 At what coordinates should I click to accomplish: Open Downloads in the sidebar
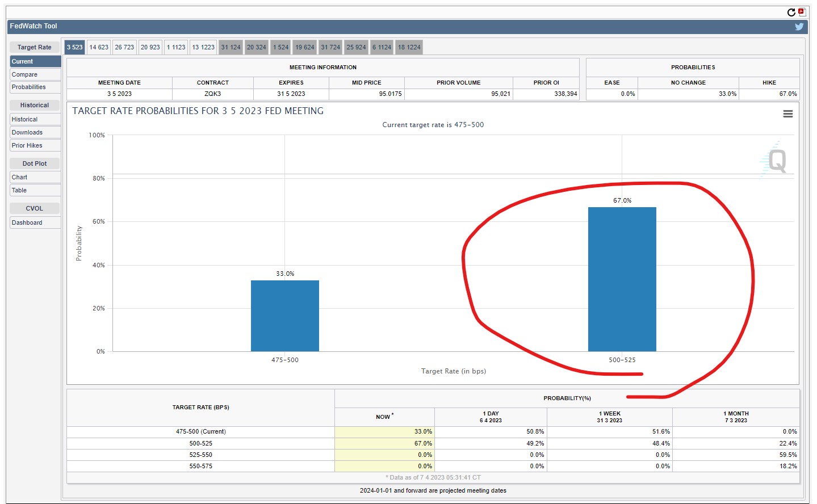tap(35, 132)
